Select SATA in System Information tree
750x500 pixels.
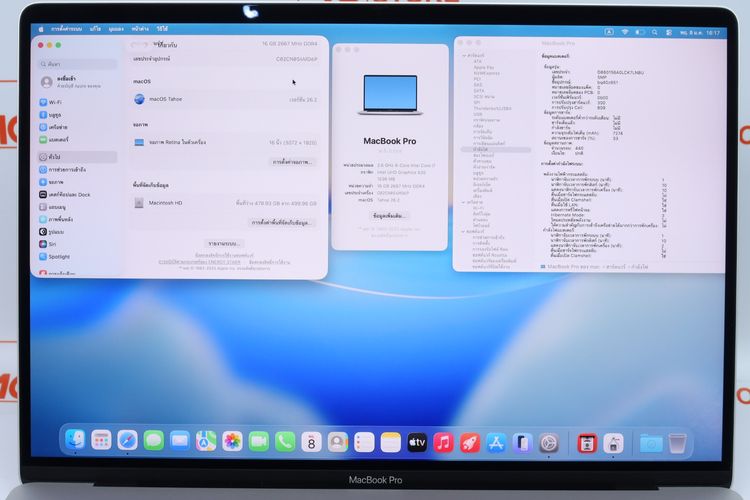click(479, 90)
